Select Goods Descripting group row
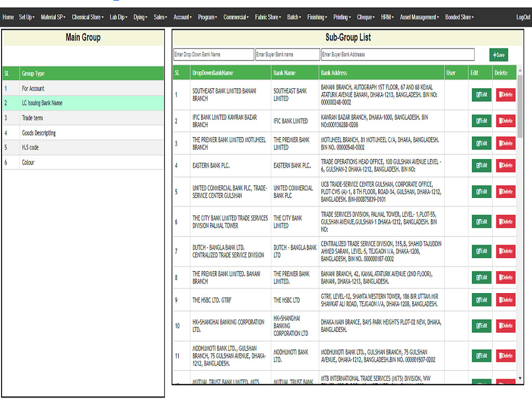 pyautogui.click(x=83, y=133)
